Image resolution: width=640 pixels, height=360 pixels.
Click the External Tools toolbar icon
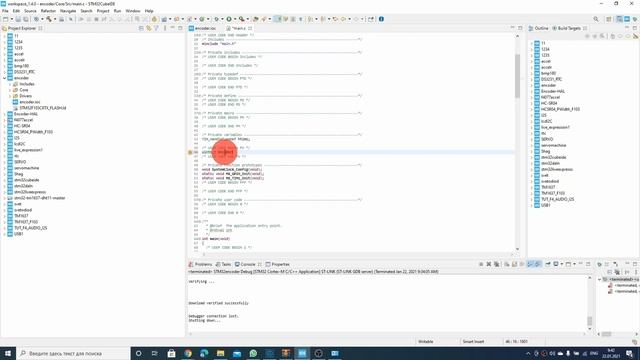click(x=242, y=19)
